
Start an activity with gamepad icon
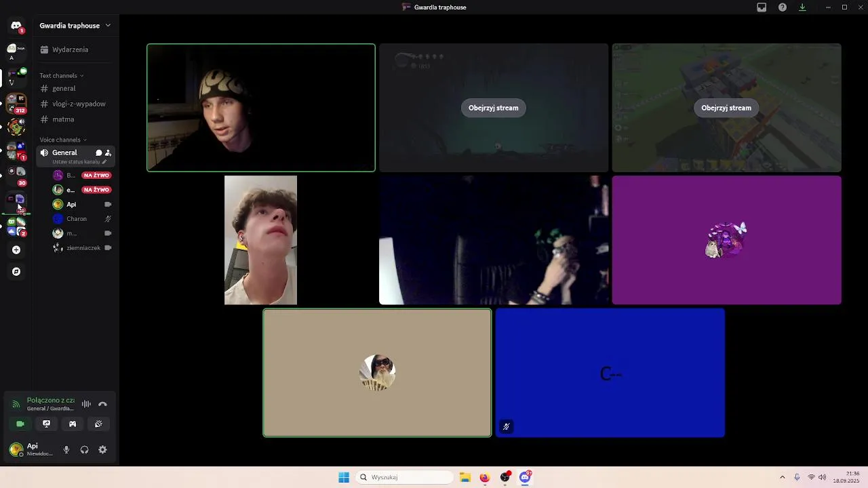pos(73,424)
